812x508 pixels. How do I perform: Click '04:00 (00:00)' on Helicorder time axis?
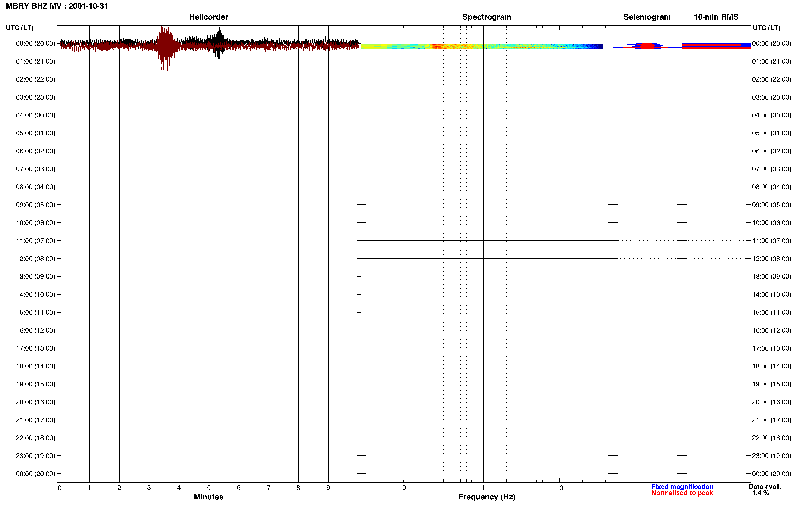[x=36, y=115]
